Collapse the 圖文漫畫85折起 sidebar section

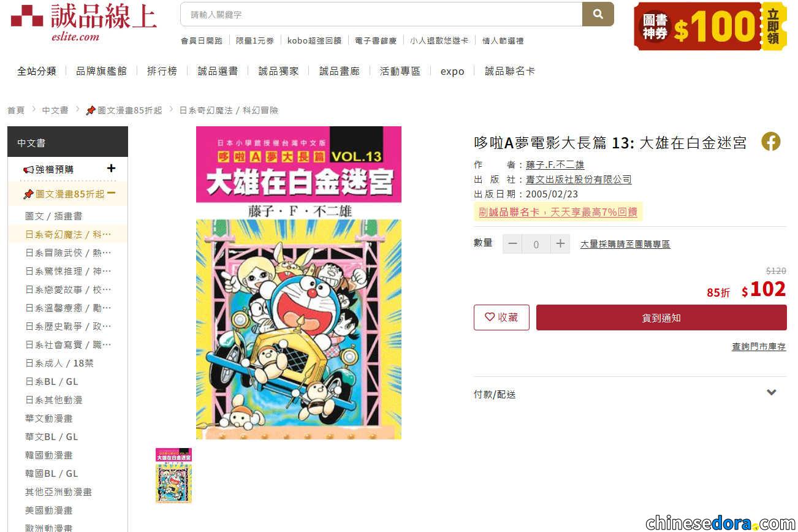[112, 194]
